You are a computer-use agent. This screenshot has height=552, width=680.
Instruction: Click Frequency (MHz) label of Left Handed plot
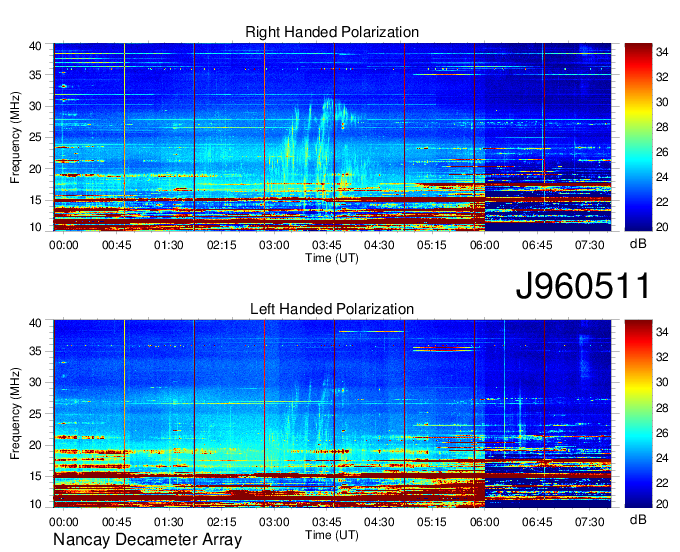click(x=15, y=414)
